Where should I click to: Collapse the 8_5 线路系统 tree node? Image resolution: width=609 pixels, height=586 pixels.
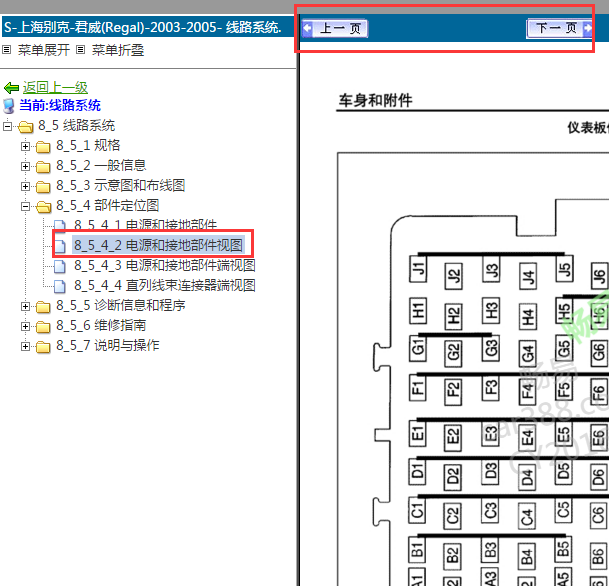coord(7,126)
